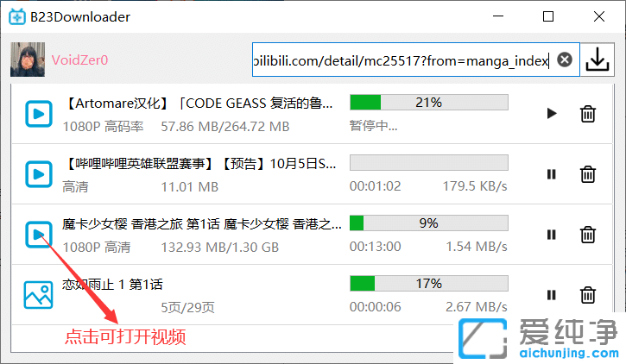Resume the paused CODE GEASS download

coord(552,114)
